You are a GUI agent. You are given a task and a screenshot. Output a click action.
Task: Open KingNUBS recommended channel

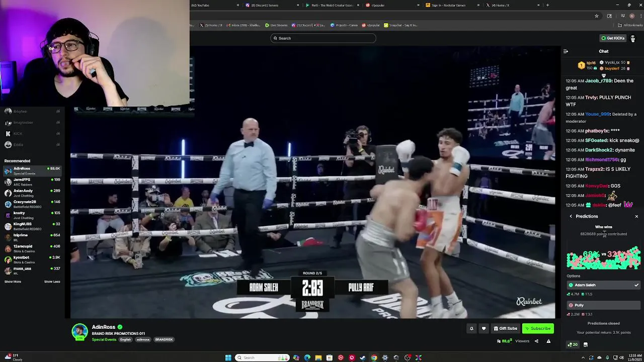tap(32, 226)
